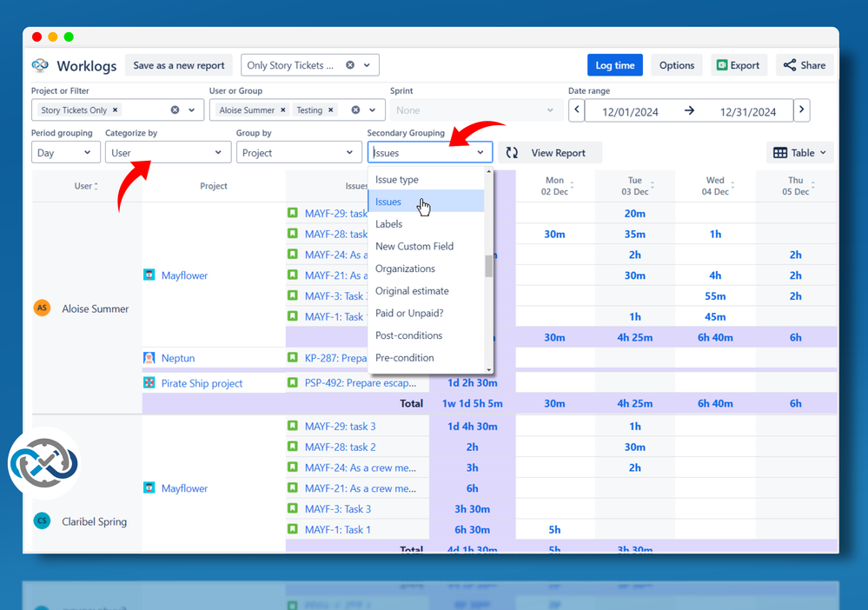Click the Neptun project icon
Viewport: 868px width, 610px height.
[x=149, y=358]
